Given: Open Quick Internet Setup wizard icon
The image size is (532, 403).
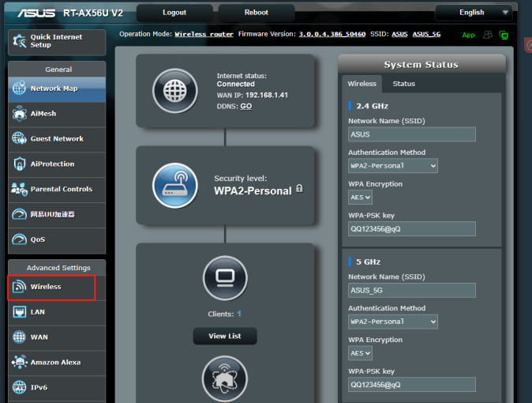Looking at the screenshot, I should [x=20, y=41].
